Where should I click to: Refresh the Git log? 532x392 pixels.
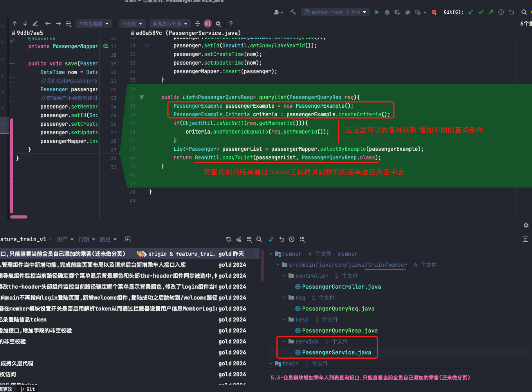pos(229,239)
